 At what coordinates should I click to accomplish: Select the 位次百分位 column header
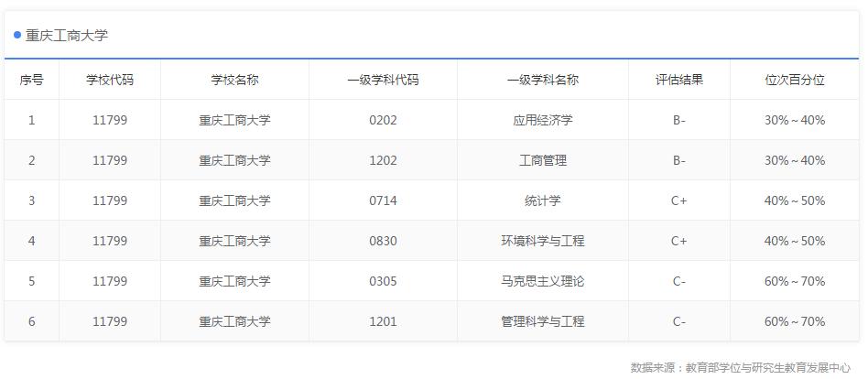pyautogui.click(x=795, y=80)
